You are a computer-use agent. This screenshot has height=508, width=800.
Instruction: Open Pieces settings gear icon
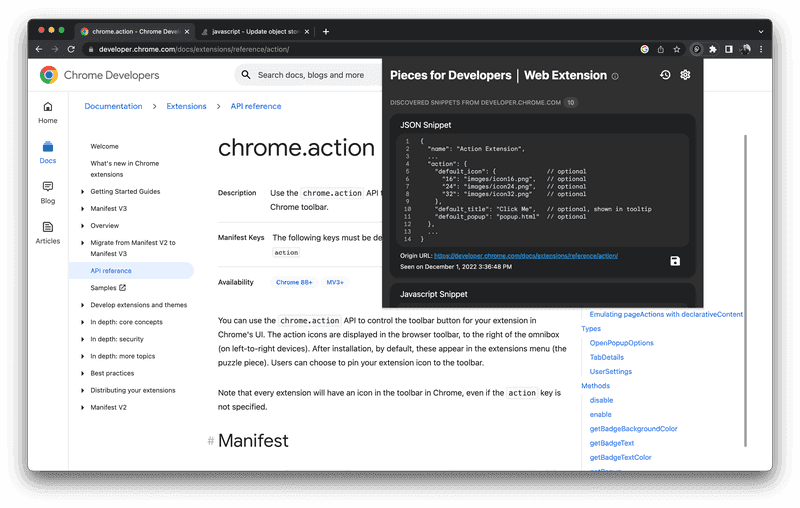point(685,75)
